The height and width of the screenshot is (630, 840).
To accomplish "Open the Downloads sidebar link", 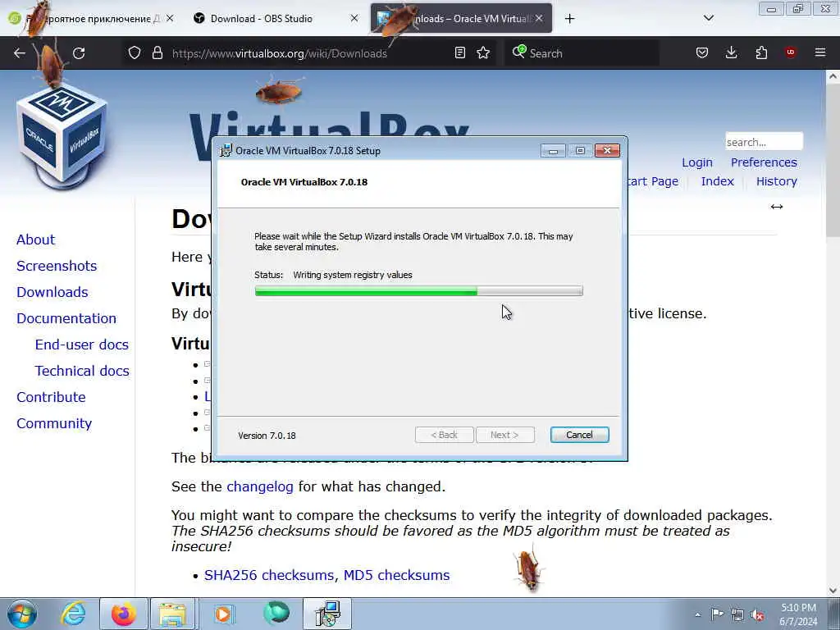I will [x=52, y=292].
